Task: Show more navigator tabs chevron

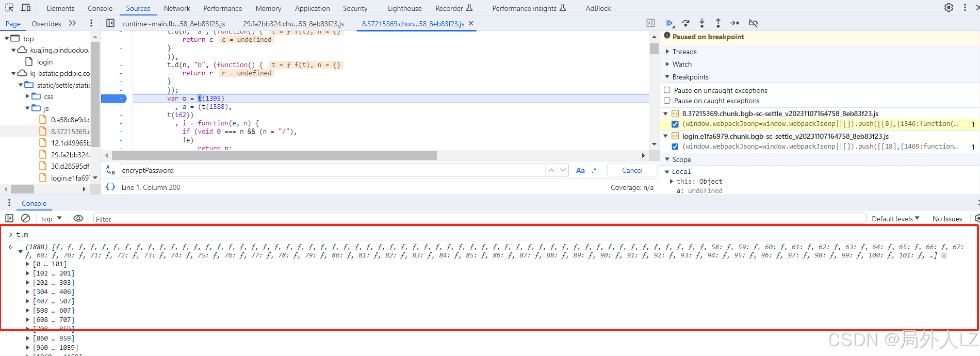Action: tap(72, 23)
